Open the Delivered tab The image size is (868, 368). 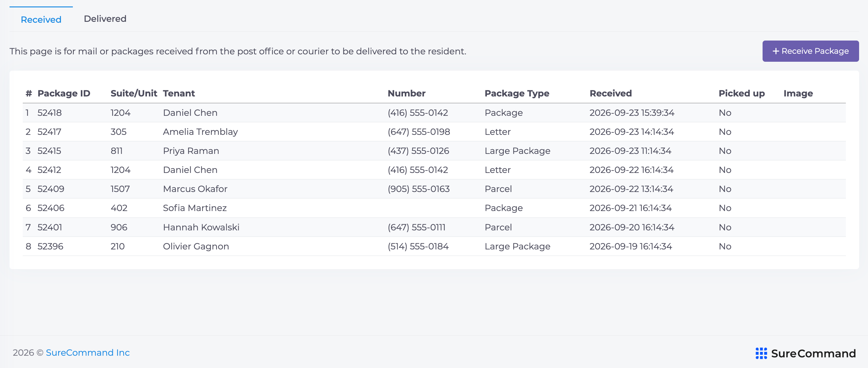pyautogui.click(x=105, y=19)
